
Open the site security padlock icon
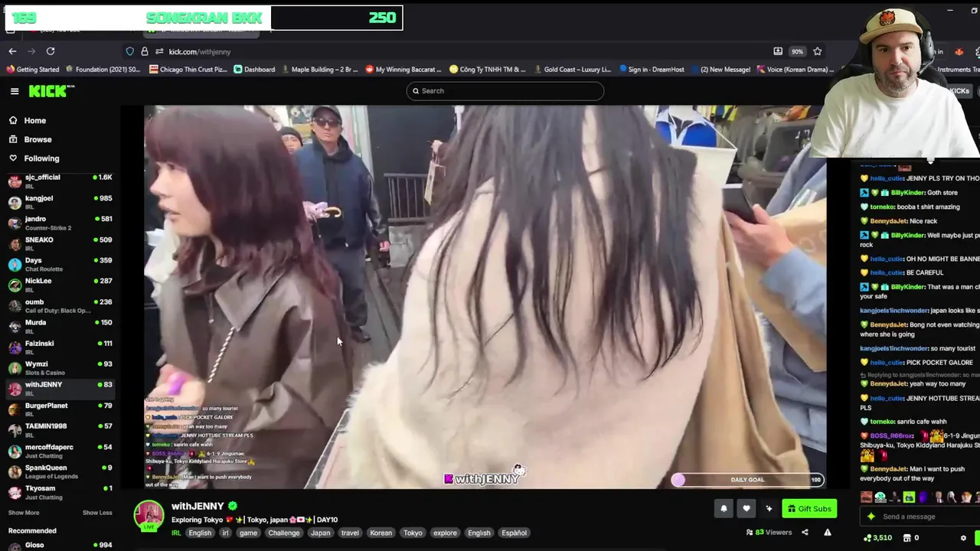[x=145, y=51]
